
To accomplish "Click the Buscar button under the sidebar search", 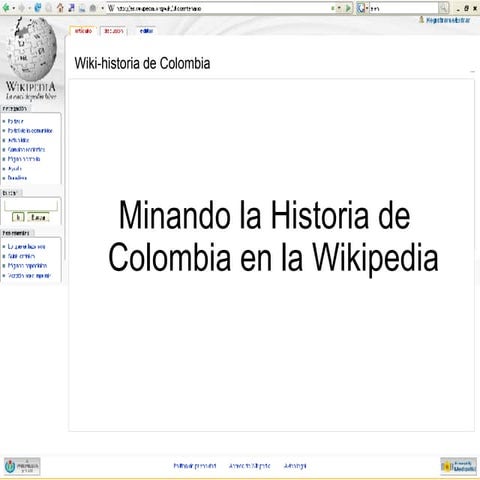I will 38,218.
